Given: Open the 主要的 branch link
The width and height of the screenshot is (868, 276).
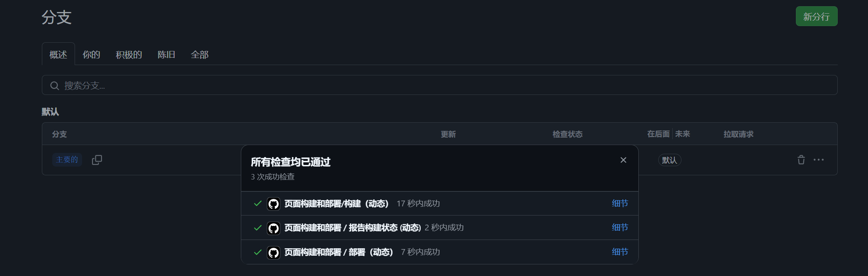Looking at the screenshot, I should (x=67, y=160).
